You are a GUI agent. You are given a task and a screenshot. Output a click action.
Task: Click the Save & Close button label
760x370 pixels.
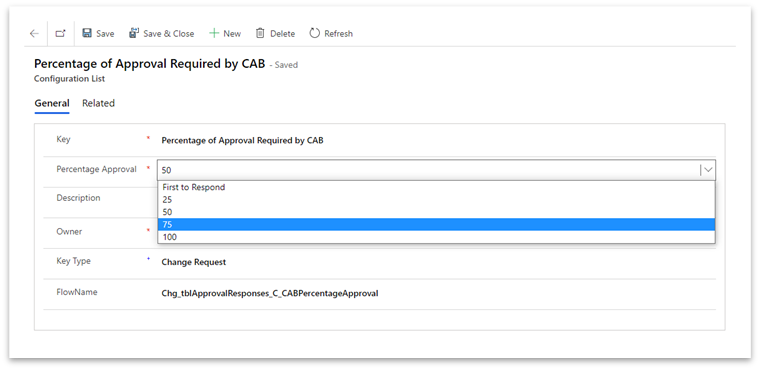[x=169, y=33]
